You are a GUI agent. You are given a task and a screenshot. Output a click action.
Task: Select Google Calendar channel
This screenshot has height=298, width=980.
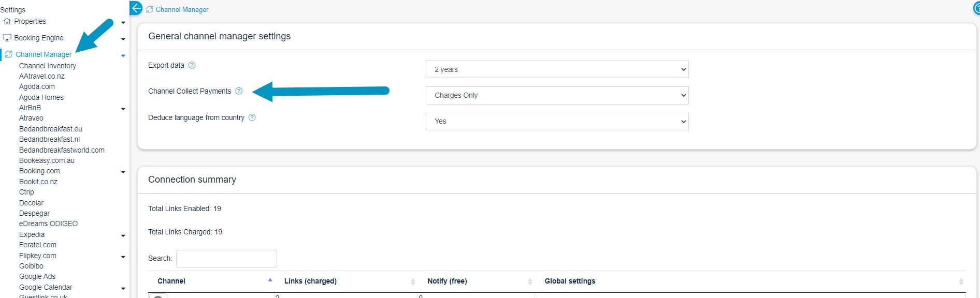click(46, 287)
